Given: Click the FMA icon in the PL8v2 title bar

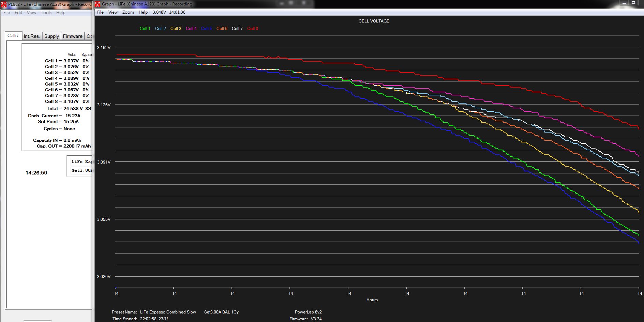Looking at the screenshot, I should pos(4,4).
